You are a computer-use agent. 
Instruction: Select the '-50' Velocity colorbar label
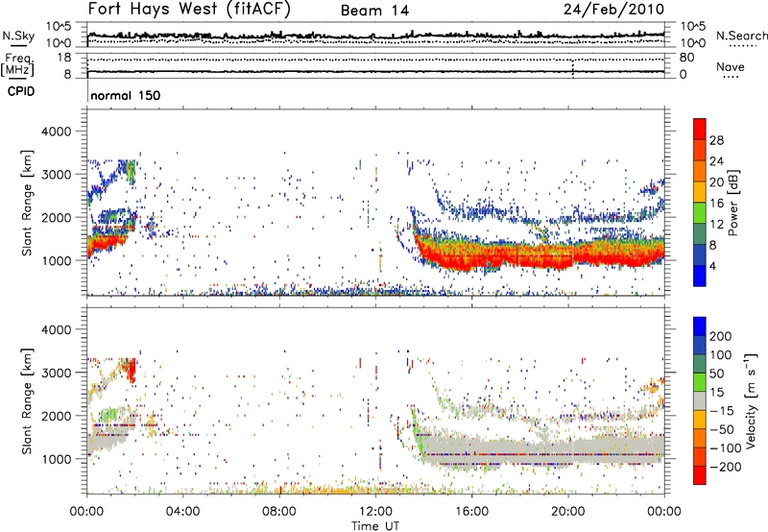(x=723, y=430)
